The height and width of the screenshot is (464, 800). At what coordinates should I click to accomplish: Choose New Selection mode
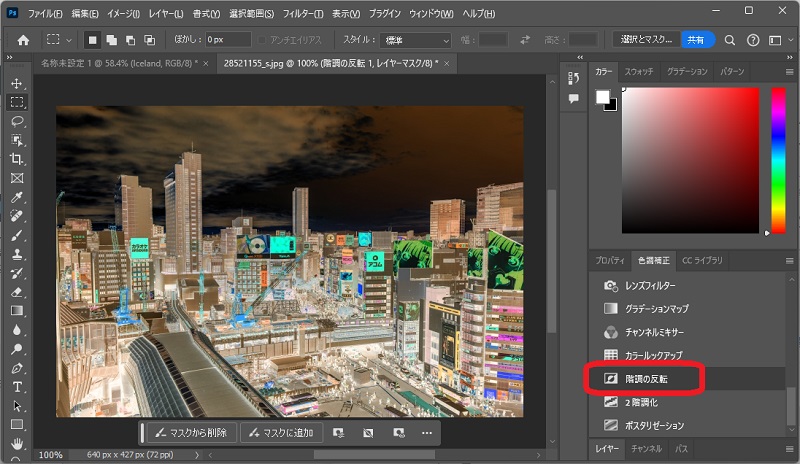(x=92, y=40)
